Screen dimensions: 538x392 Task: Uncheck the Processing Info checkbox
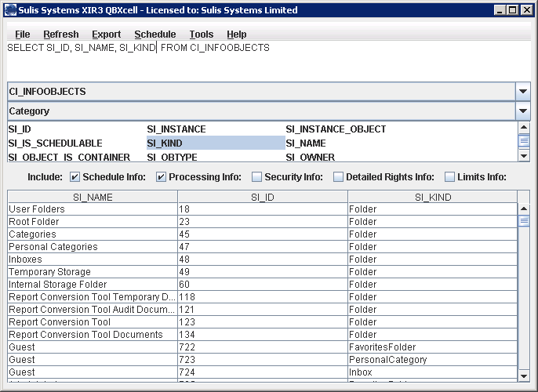point(161,177)
